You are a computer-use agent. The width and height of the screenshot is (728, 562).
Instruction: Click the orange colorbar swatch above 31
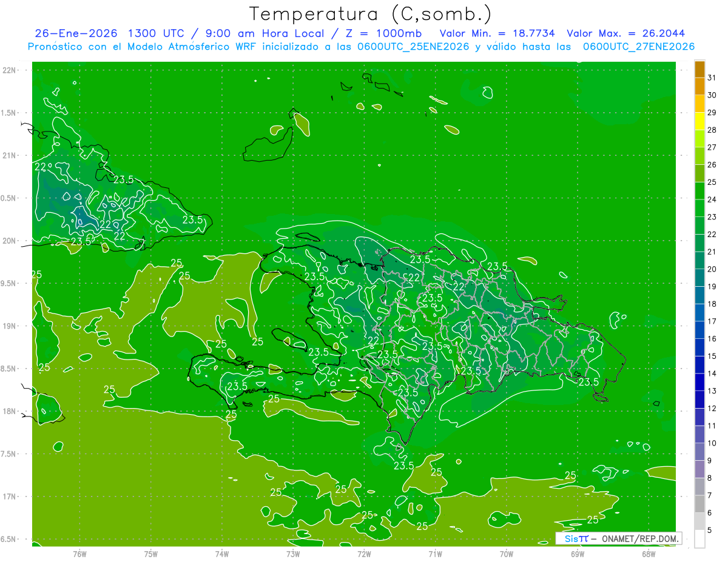pyautogui.click(x=699, y=69)
